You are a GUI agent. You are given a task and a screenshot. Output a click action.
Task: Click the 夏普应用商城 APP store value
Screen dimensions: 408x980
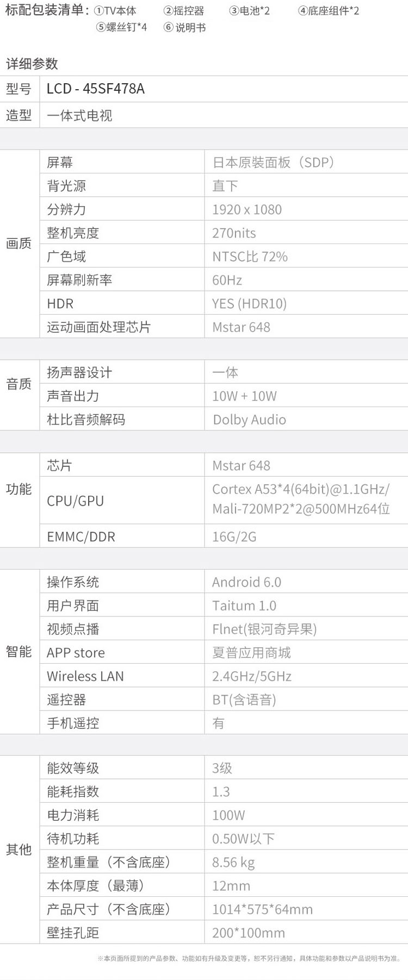(251, 652)
